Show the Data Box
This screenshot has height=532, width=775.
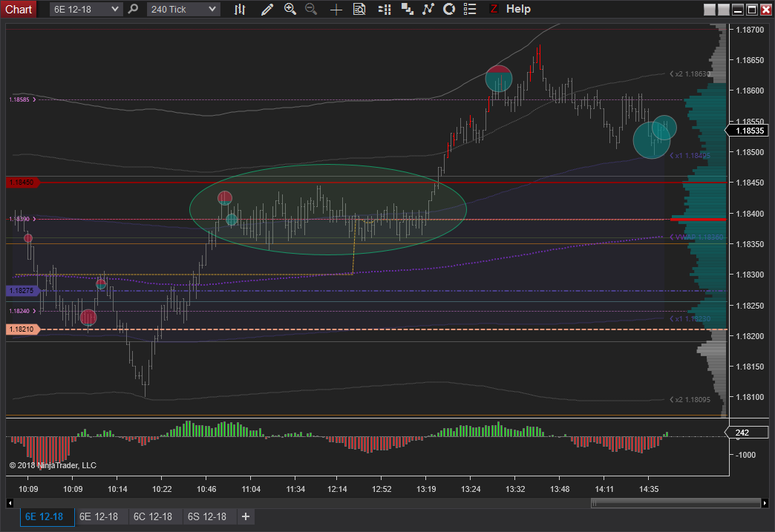[x=359, y=9]
